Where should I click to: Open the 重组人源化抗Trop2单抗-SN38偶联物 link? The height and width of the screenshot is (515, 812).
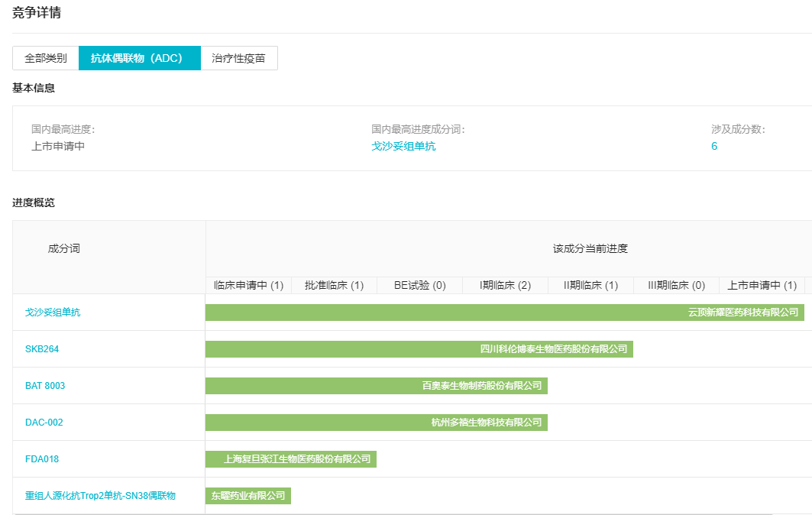(101, 496)
